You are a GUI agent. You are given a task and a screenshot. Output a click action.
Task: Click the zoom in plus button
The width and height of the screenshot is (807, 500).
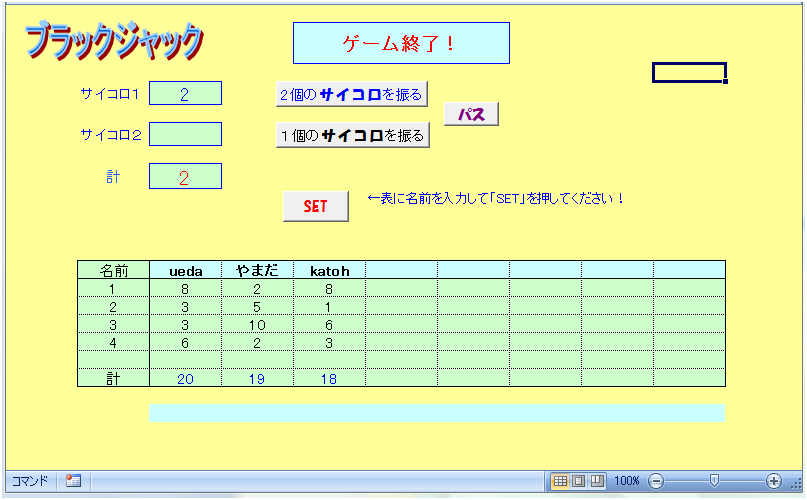coord(774,481)
